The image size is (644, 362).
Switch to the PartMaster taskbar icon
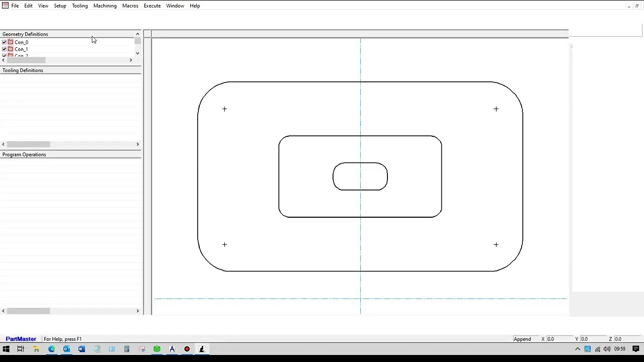coord(202,349)
